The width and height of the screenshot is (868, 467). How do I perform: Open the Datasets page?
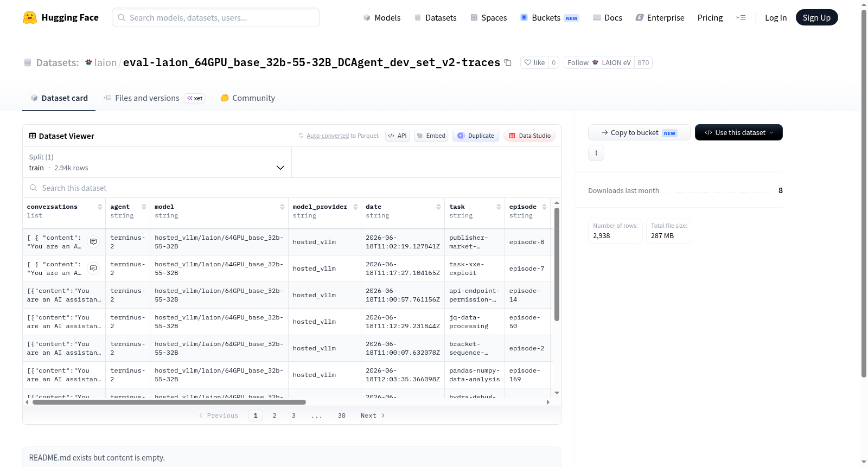tap(435, 17)
